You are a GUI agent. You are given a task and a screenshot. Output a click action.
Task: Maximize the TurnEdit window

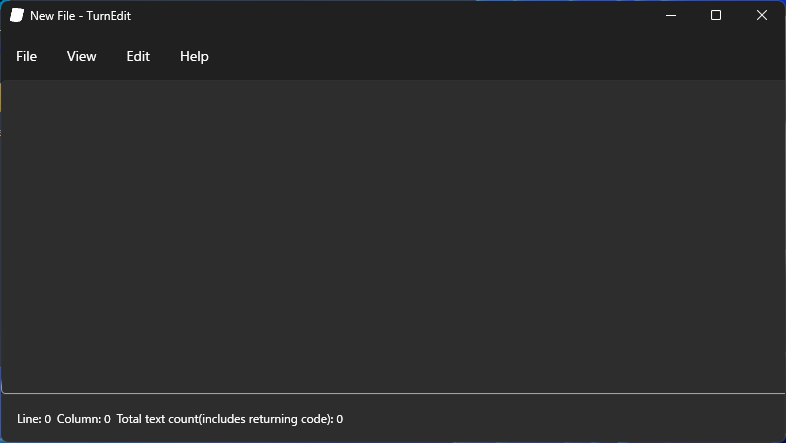716,16
